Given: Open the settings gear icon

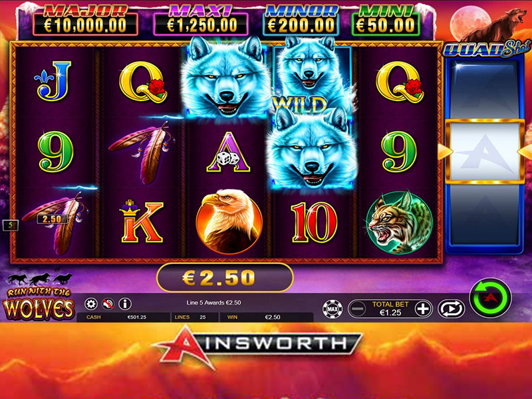Looking at the screenshot, I should point(90,304).
